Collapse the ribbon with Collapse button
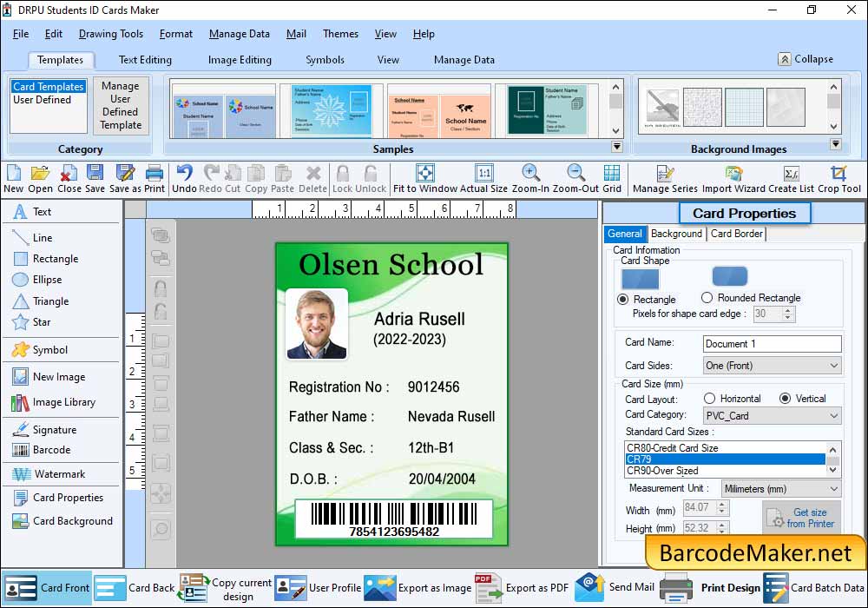Image resolution: width=868 pixels, height=608 pixels. (806, 59)
